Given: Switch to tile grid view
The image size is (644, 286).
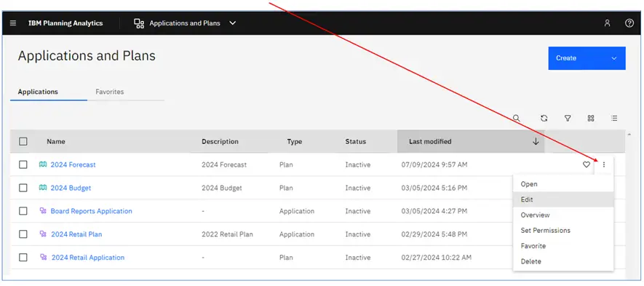Looking at the screenshot, I should coord(591,119).
